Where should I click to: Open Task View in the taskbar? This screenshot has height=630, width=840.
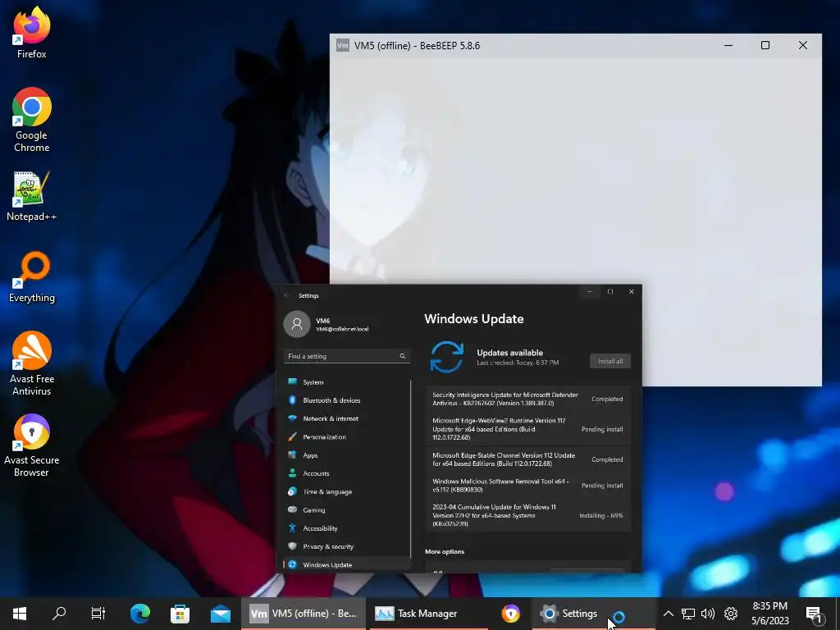coord(98,614)
